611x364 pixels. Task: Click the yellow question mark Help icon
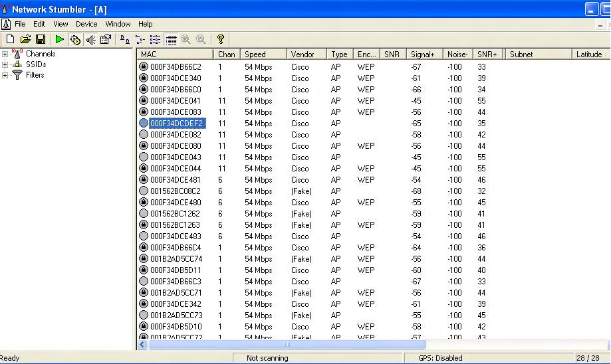click(x=221, y=39)
